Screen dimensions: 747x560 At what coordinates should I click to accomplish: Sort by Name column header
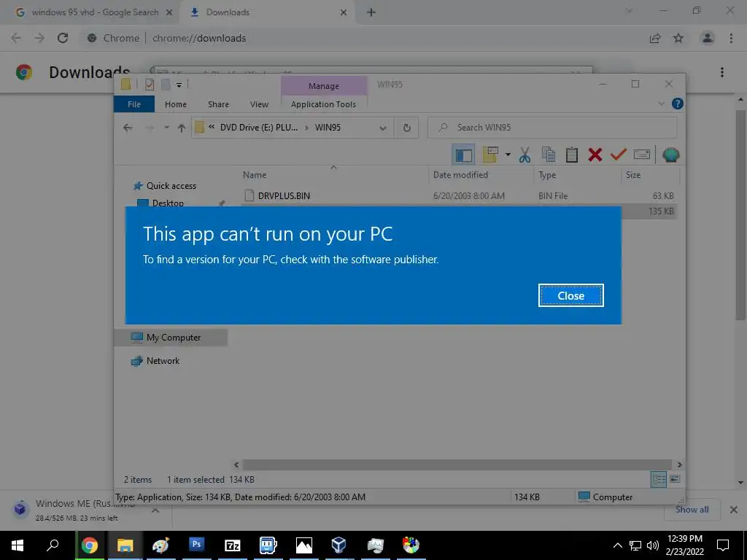point(255,175)
